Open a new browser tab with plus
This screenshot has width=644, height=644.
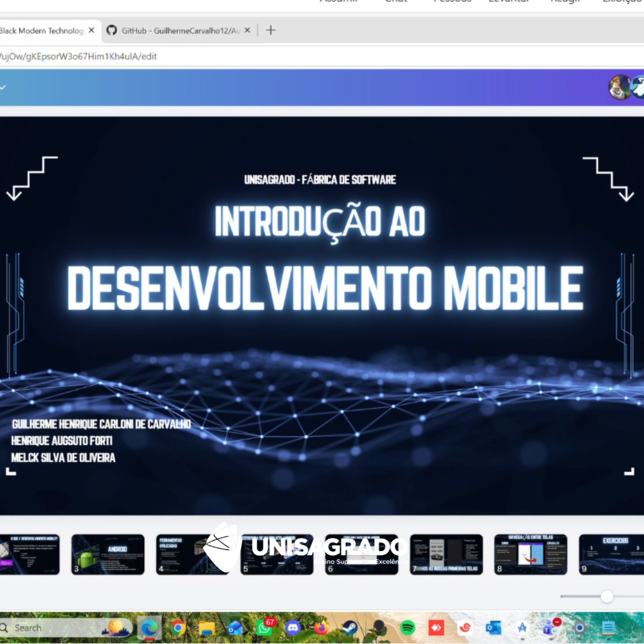point(271,30)
